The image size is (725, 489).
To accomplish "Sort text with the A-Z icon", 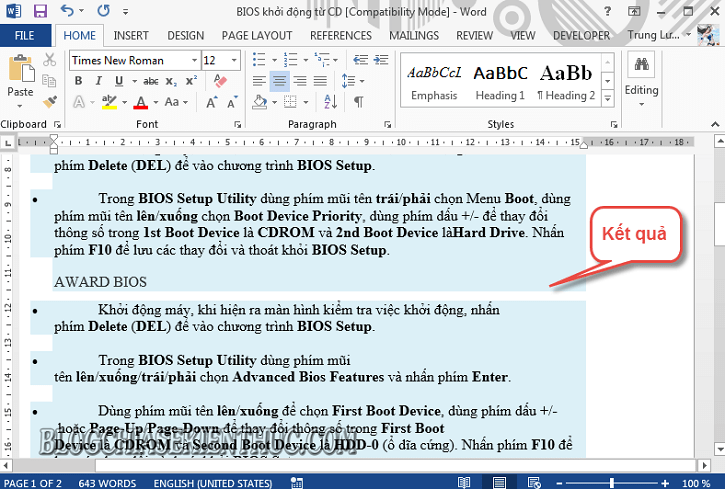I will [x=331, y=102].
